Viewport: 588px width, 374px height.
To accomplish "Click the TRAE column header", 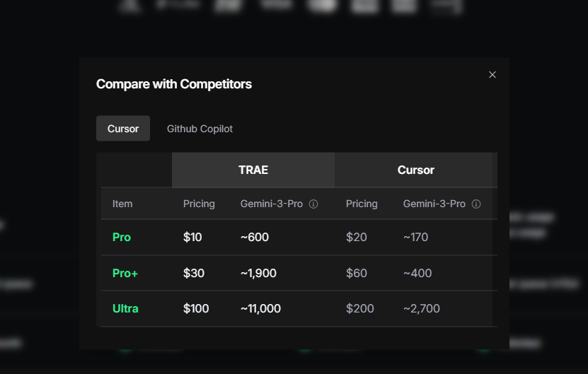I will 253,170.
